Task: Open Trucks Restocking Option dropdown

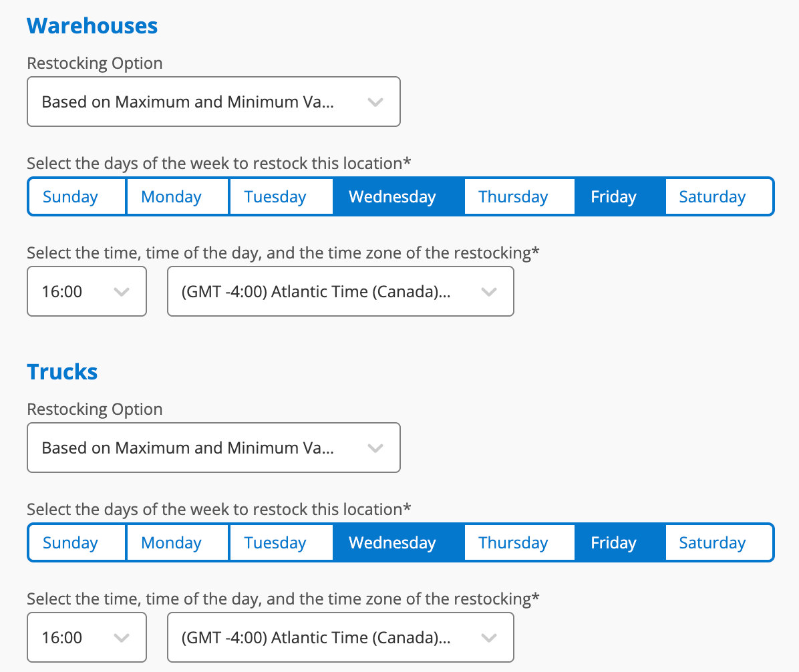Action: [214, 448]
